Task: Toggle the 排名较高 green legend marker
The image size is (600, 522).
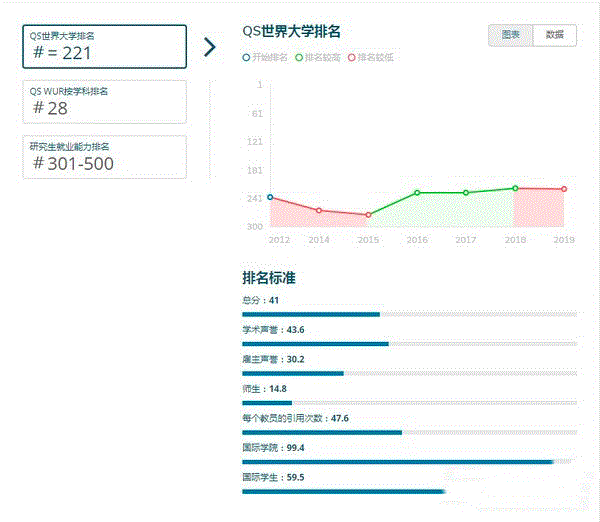Action: click(299, 57)
